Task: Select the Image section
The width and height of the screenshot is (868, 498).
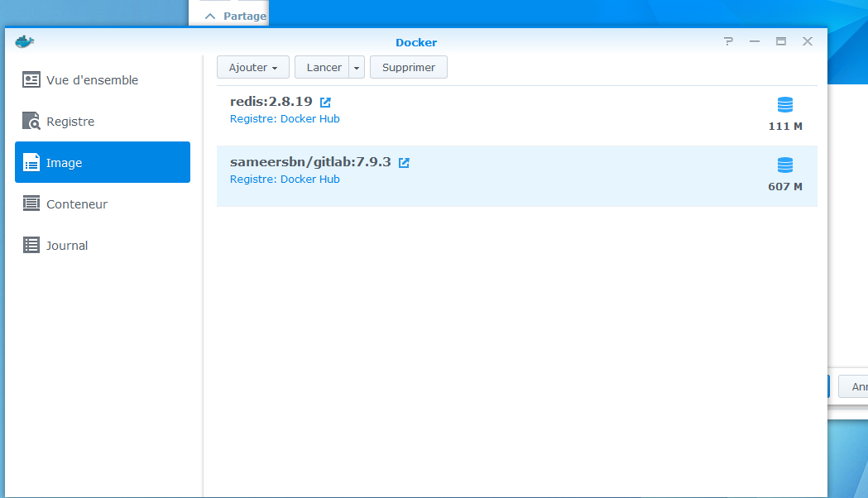Action: [x=103, y=162]
